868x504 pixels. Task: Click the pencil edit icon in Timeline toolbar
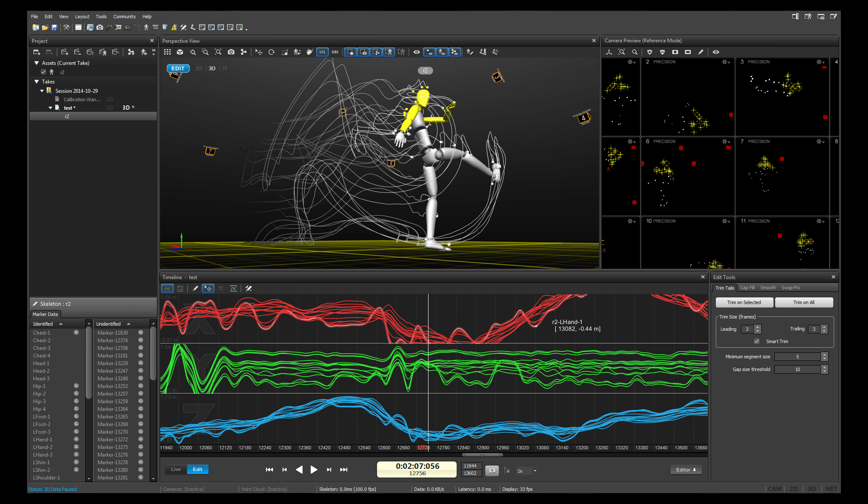195,288
